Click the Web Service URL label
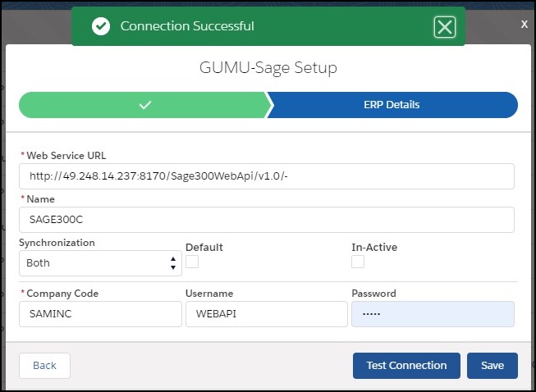 [66, 156]
